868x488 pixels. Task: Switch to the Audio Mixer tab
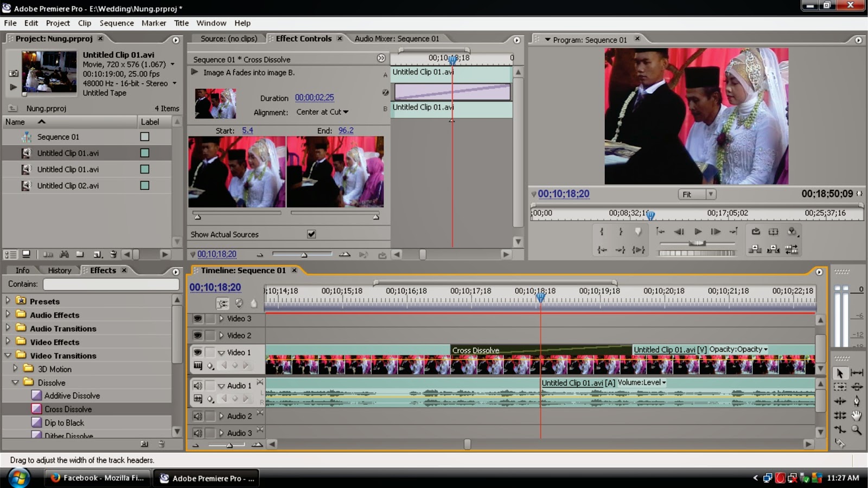pos(397,39)
